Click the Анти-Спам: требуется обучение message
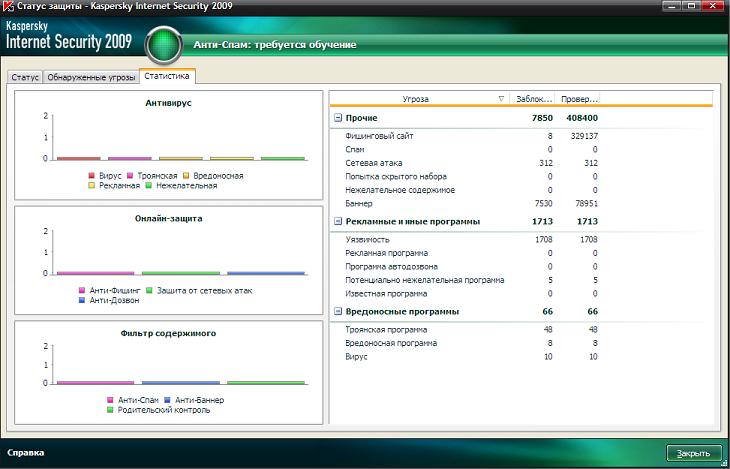 pos(275,45)
